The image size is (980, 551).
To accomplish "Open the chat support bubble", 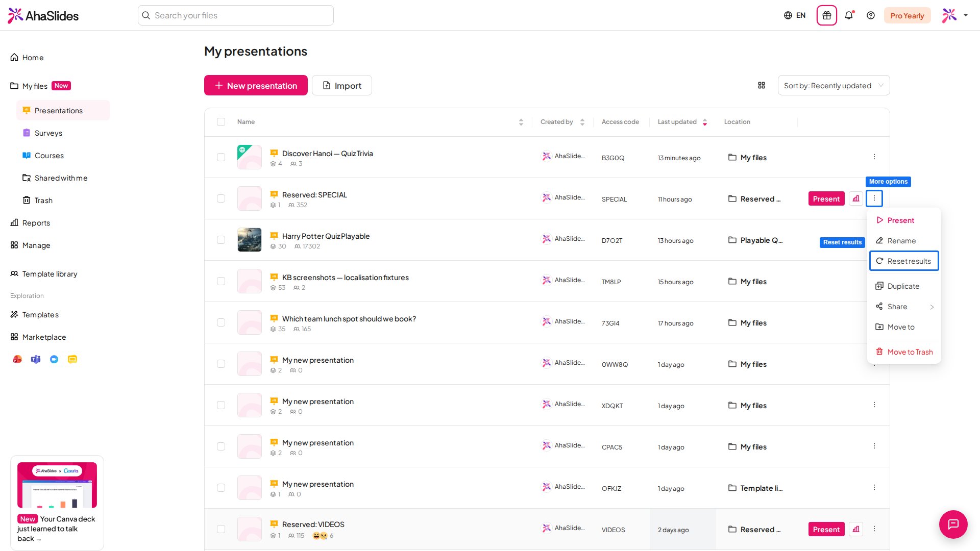I will pos(953,524).
